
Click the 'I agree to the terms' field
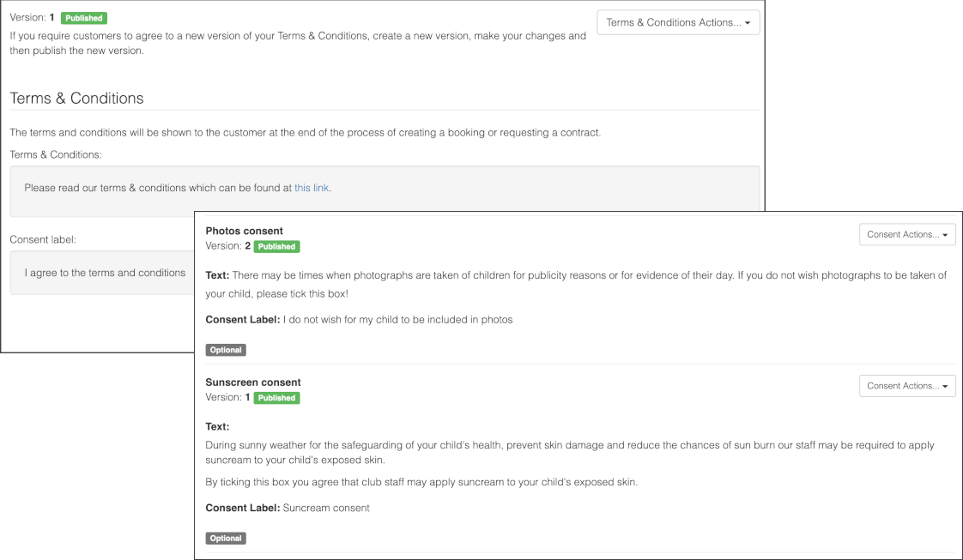click(105, 273)
